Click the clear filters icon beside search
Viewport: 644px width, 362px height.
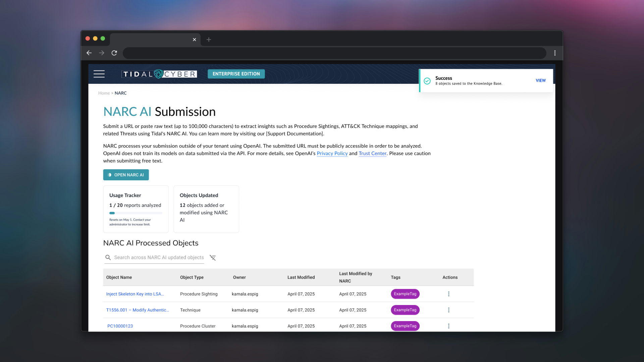[213, 257]
